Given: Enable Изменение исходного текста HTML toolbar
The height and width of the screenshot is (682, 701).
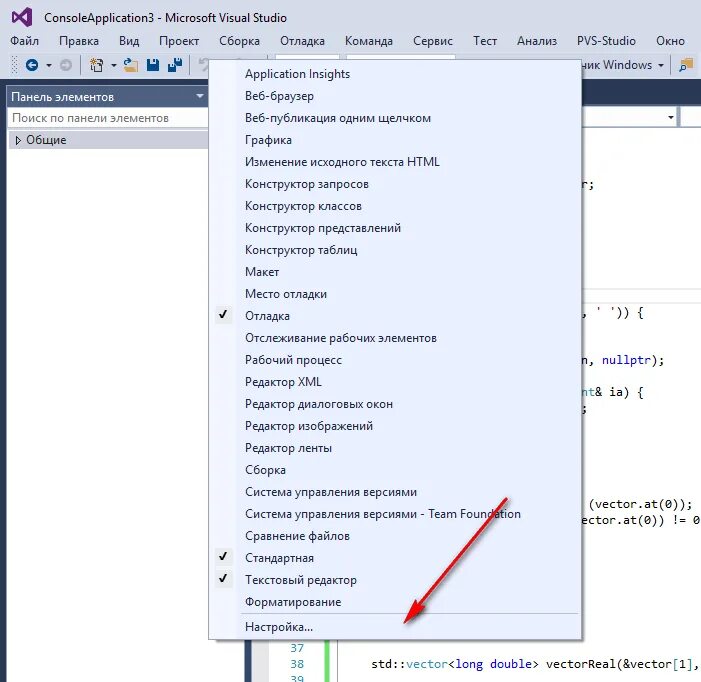Looking at the screenshot, I should click(396, 162).
